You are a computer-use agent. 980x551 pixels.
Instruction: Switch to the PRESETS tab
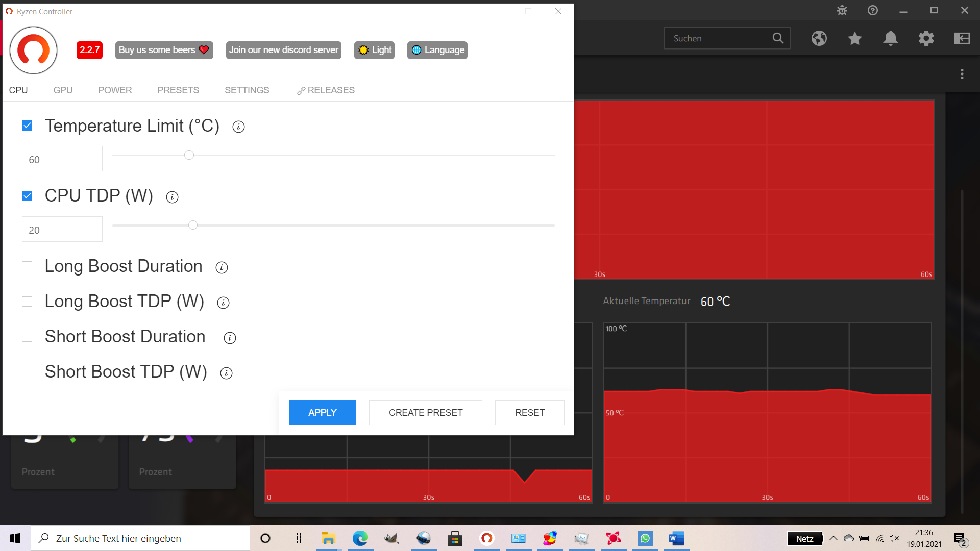178,90
